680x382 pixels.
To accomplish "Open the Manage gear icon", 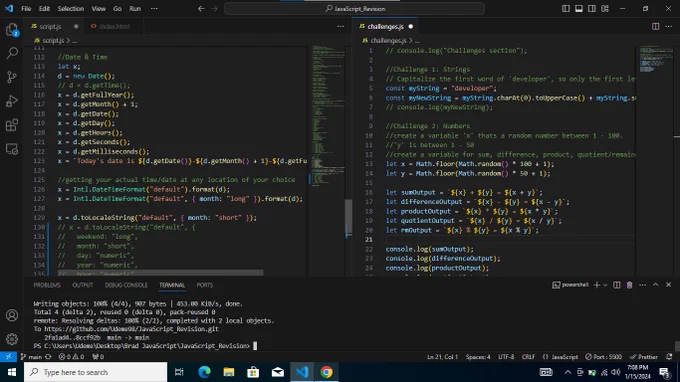I will click(x=12, y=339).
